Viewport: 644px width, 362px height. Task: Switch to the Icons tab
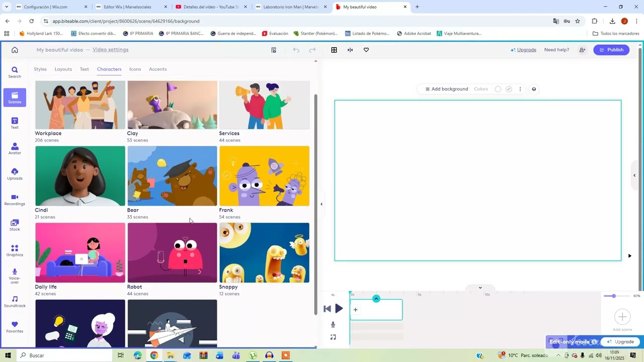(135, 69)
